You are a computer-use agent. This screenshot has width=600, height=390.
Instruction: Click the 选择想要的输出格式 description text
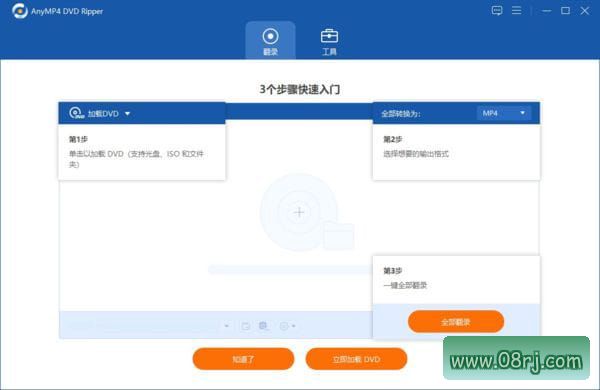click(416, 154)
